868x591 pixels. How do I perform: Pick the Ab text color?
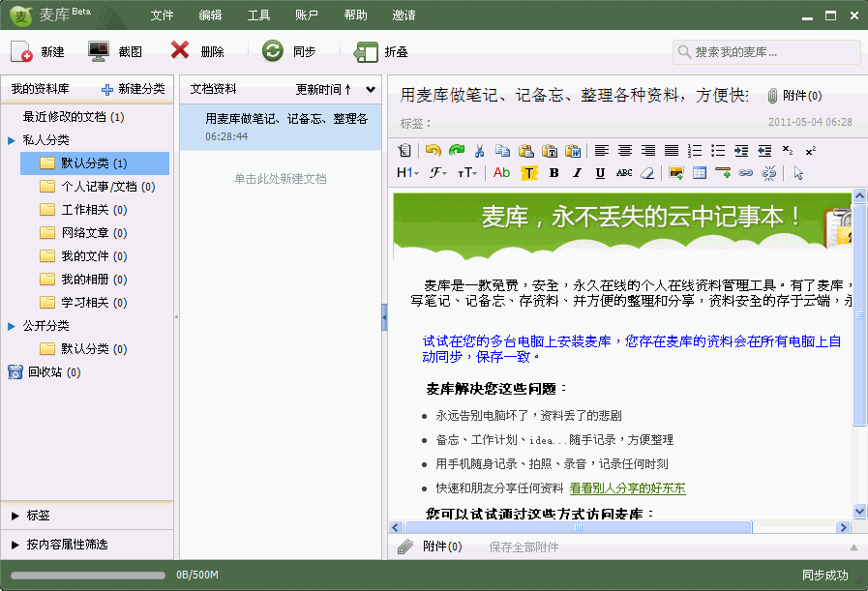coord(501,173)
